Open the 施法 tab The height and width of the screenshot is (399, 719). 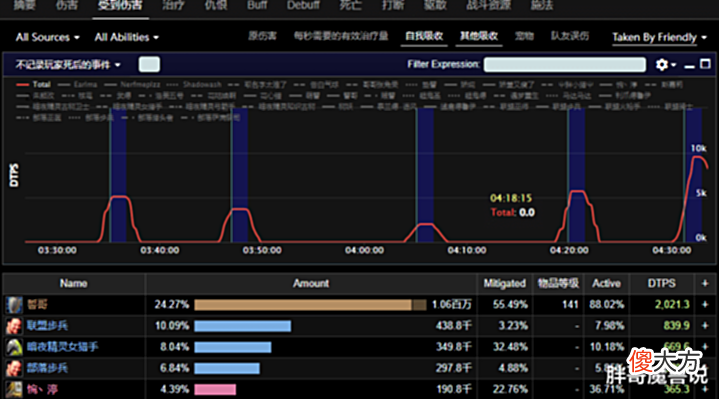pyautogui.click(x=542, y=6)
